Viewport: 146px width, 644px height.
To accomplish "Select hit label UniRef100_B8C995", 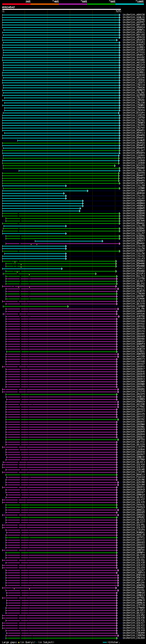I will point(134,221).
